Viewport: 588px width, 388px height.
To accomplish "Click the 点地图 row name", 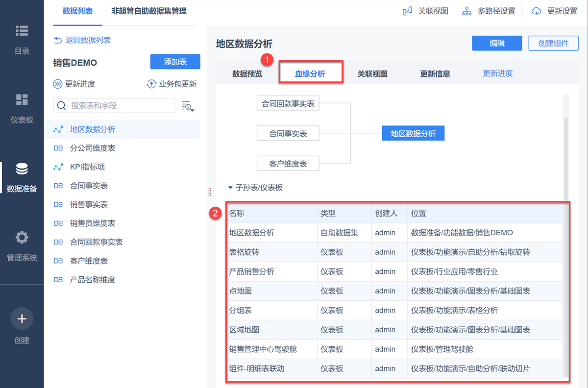I will (x=240, y=291).
